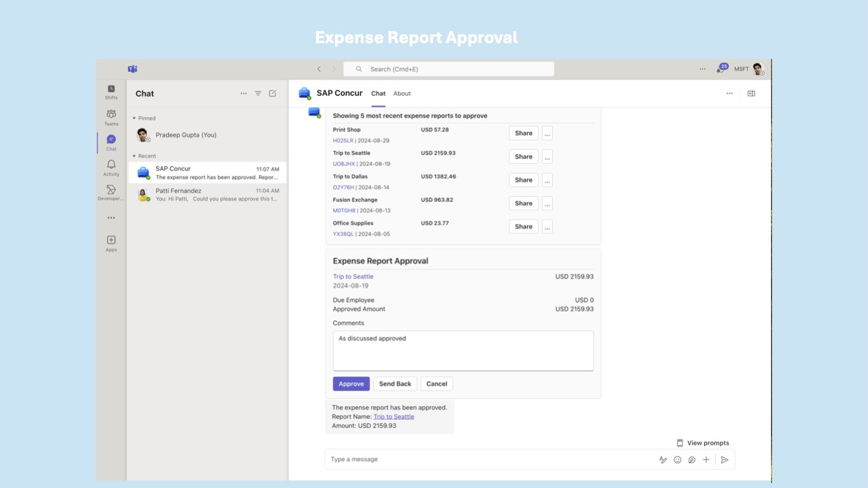The image size is (868, 488).
Task: Open report ID UOBJHX link
Action: 344,164
